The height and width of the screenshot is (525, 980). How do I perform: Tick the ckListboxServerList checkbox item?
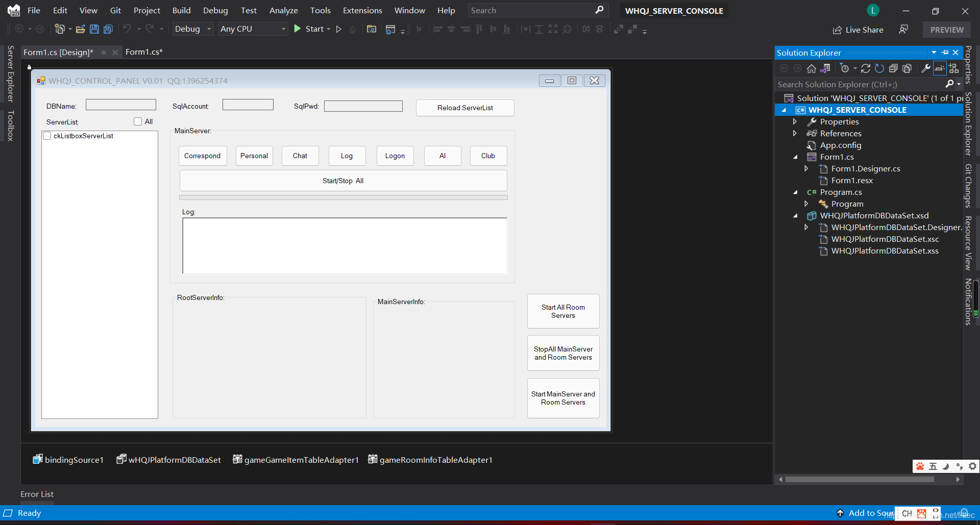point(47,136)
